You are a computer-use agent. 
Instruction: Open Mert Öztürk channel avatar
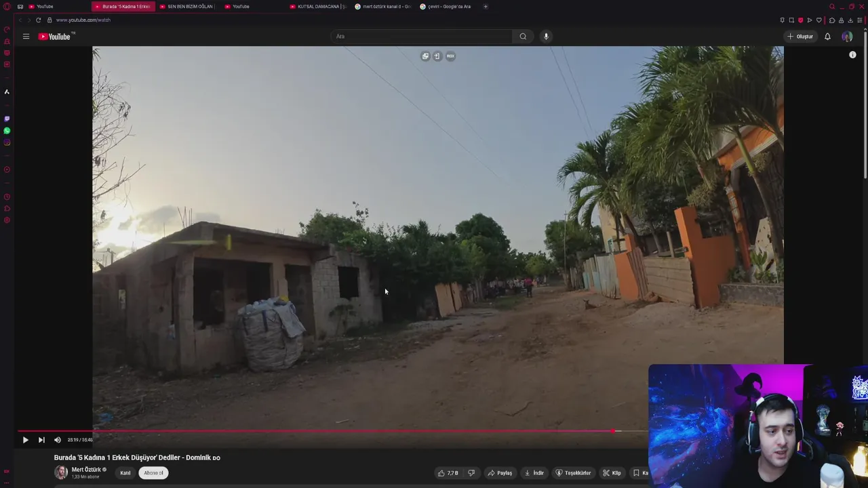[x=61, y=473]
